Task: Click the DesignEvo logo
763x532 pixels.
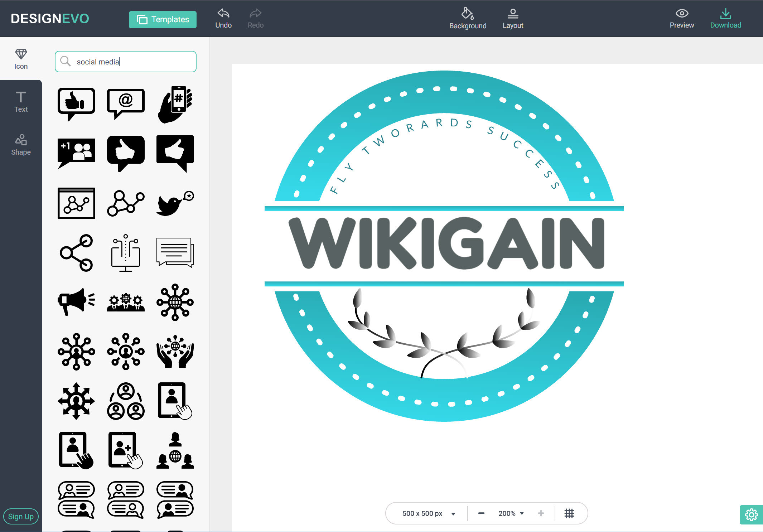Action: pos(50,19)
